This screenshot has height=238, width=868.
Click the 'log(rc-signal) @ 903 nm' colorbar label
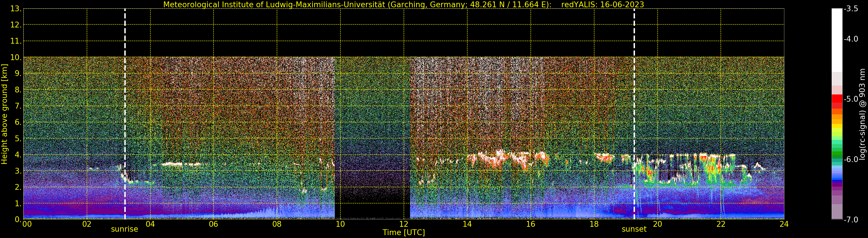tap(862, 114)
